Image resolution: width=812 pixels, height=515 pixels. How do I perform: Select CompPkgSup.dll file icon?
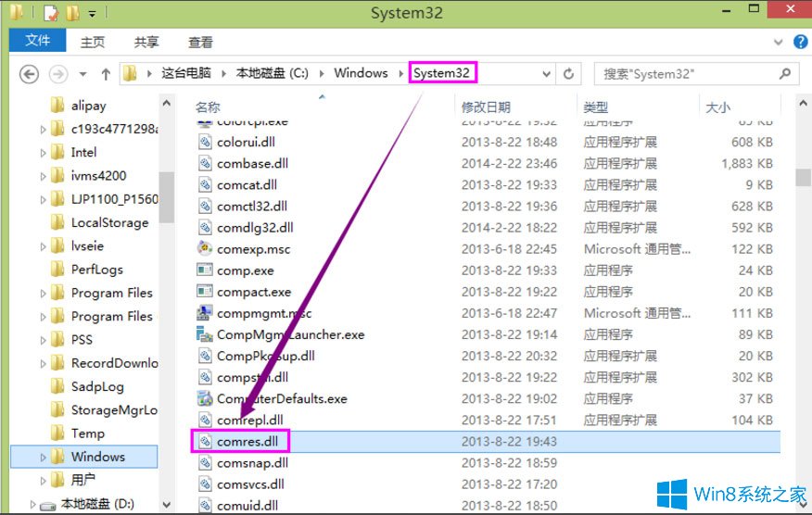coord(205,356)
